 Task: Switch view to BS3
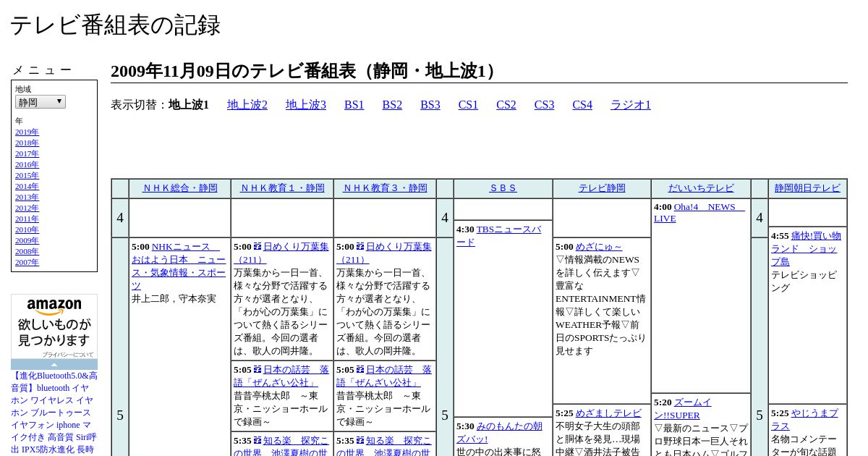pos(430,105)
